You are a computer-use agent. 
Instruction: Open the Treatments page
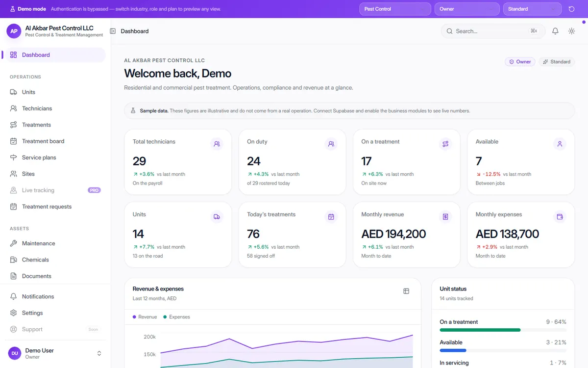click(x=55, y=125)
